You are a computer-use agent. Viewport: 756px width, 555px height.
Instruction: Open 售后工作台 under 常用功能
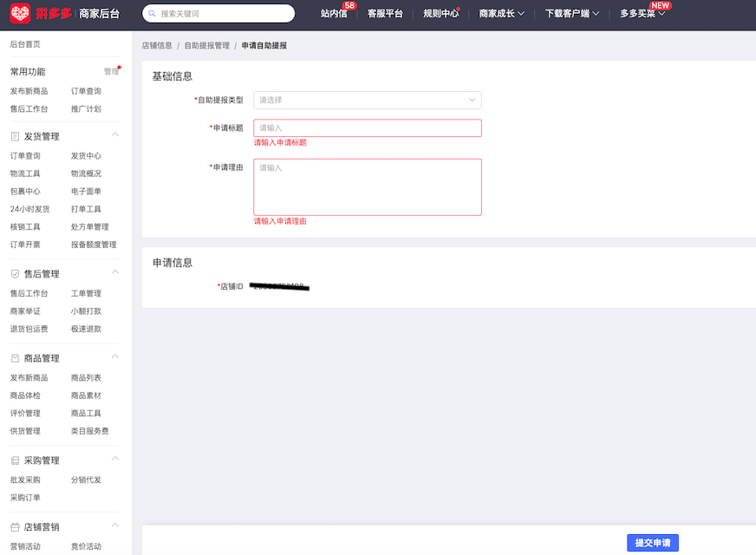(29, 109)
